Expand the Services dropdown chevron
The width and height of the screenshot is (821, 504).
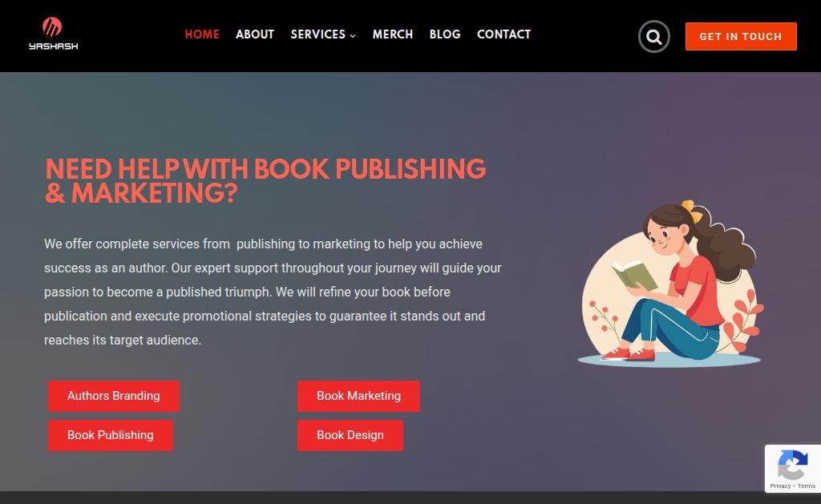[353, 35]
